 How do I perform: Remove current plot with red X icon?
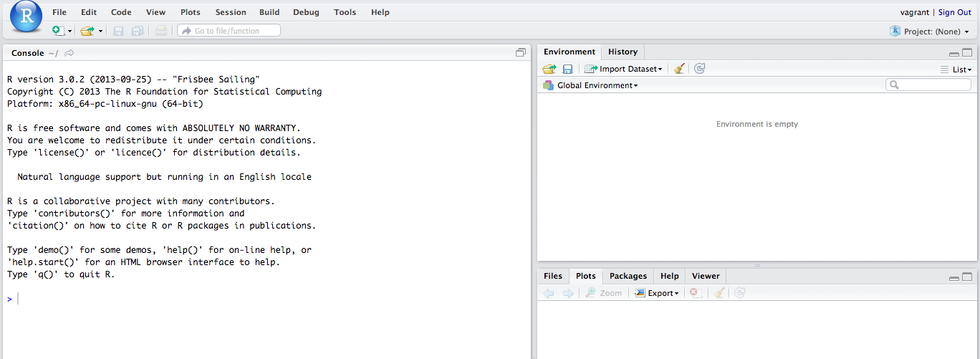[695, 293]
